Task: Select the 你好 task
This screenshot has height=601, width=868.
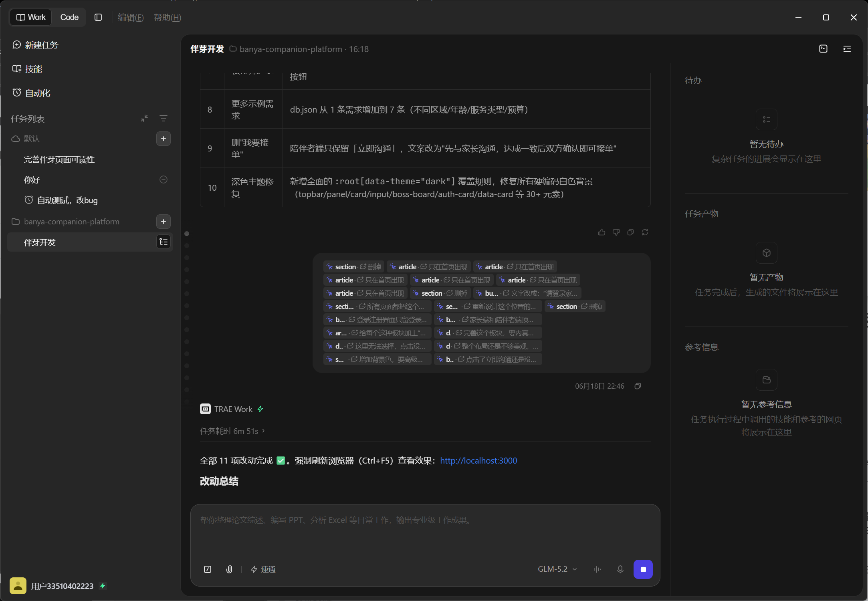Action: (x=32, y=179)
